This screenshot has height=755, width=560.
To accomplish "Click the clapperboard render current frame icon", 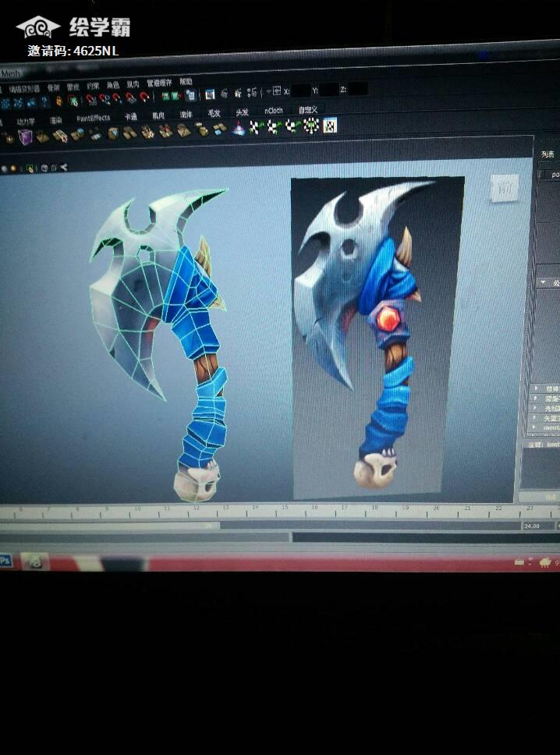I will click(x=223, y=94).
